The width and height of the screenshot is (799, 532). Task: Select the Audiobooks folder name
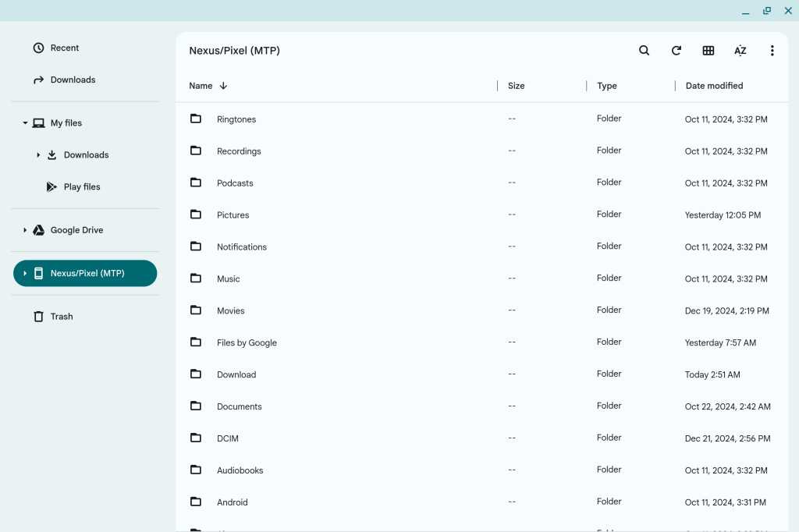click(x=240, y=470)
